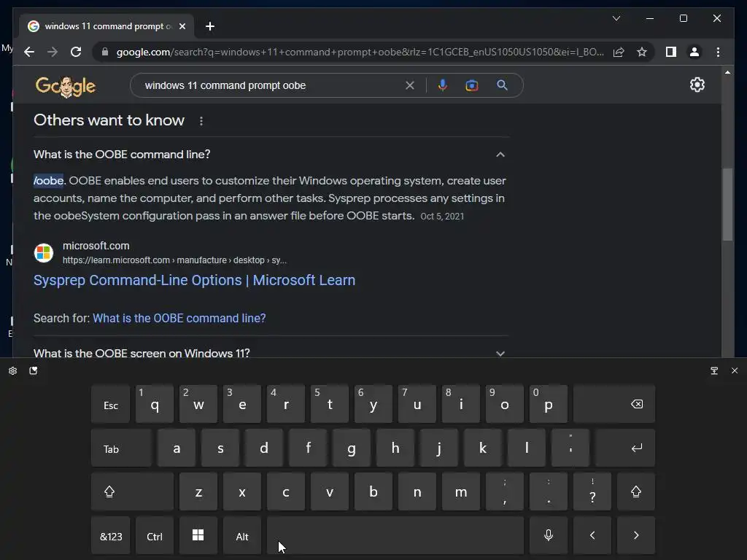The height and width of the screenshot is (560, 747).
Task: Share this page from address bar
Action: (x=619, y=52)
